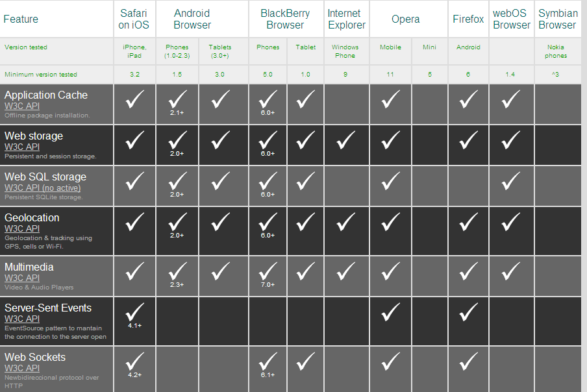Open the W3C API link under Geolocation
The image size is (587, 392).
click(x=22, y=228)
